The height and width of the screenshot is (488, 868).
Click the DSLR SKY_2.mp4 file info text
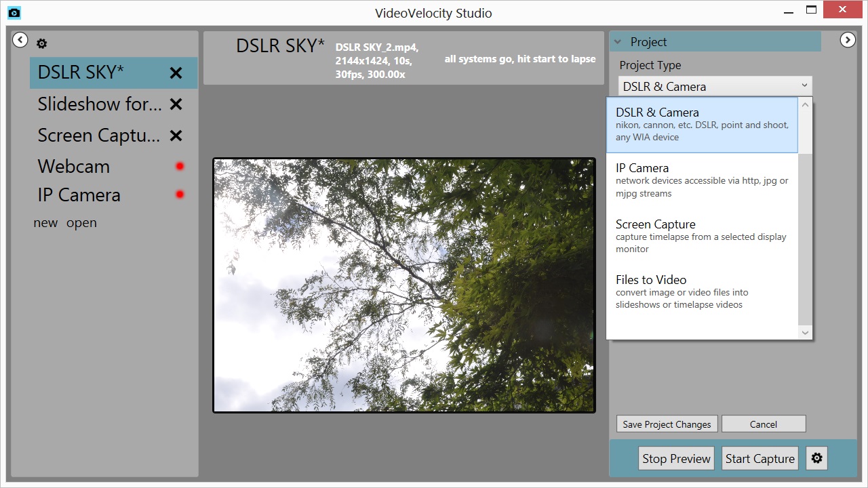coord(378,60)
